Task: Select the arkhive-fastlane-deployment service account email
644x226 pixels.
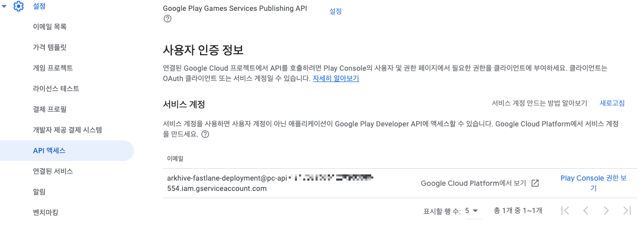Action: [270, 183]
